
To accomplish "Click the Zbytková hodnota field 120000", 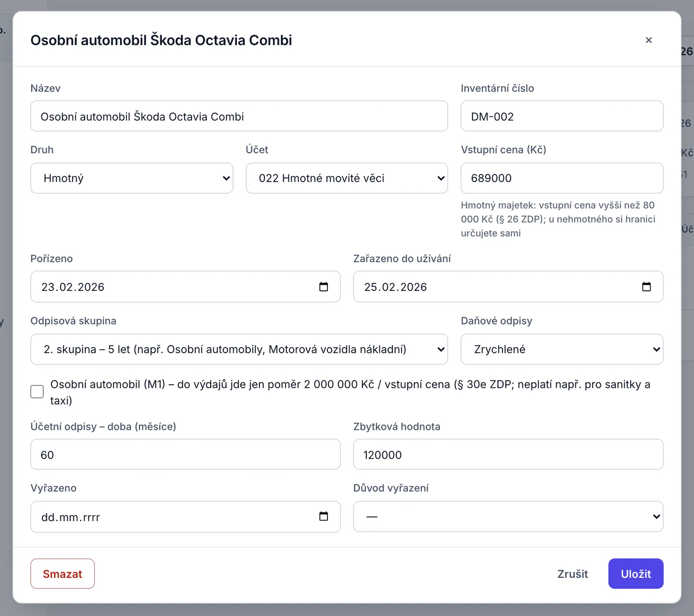I will point(508,454).
